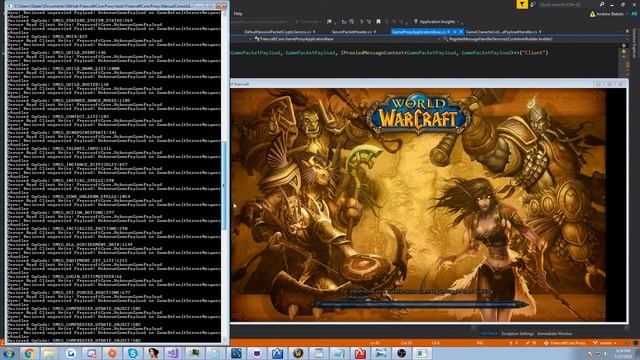This screenshot has height=360, width=640.
Task: Click the yellow feedback flag icon in Visual Studio
Action: pos(522,4)
